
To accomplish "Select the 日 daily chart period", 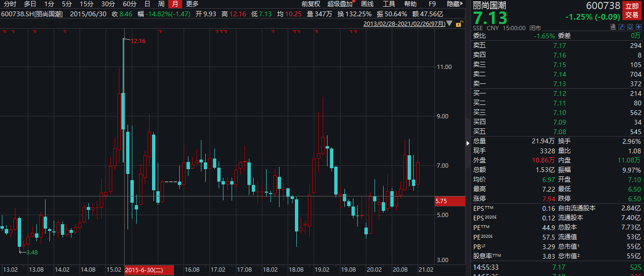I will click(148, 4).
